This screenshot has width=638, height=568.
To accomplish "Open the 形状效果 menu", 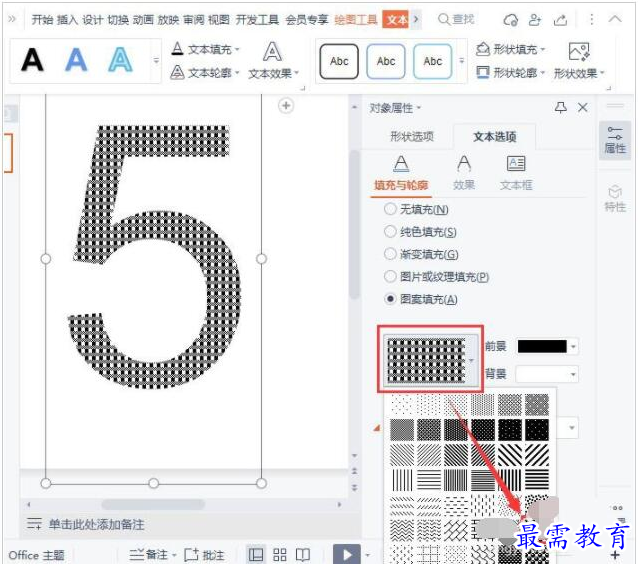I will tap(579, 61).
